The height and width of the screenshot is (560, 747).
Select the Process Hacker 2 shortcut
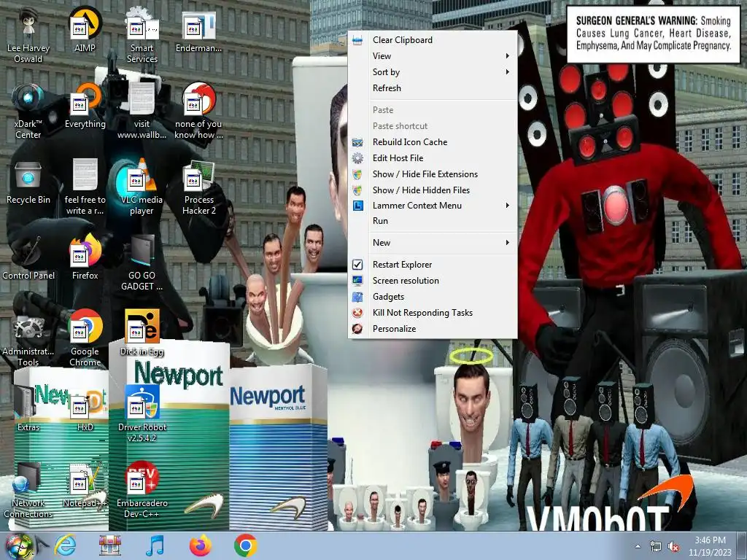click(198, 187)
